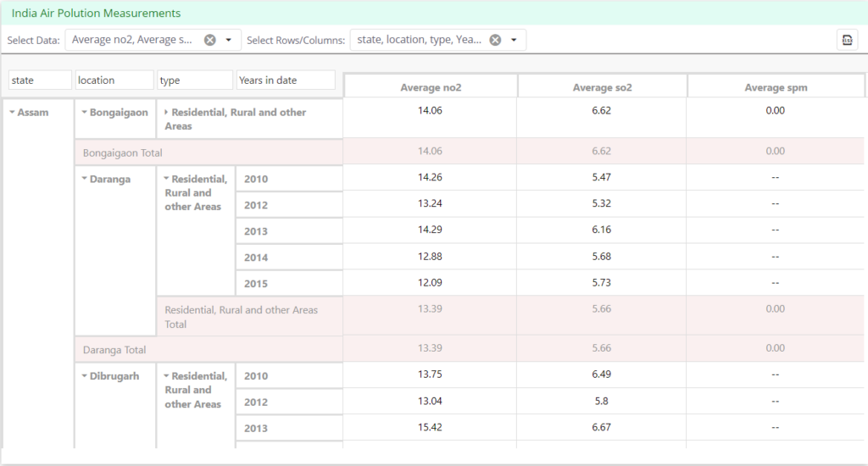Screen dimensions: 868x466
Task: Click the 5.73 so2 value cell
Action: click(601, 282)
